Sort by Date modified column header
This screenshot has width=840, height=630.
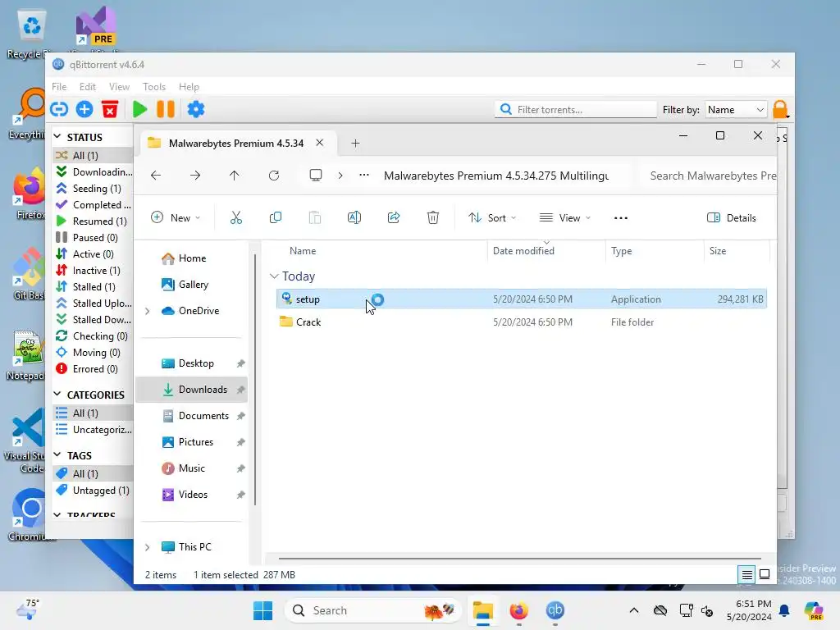[x=546, y=251]
